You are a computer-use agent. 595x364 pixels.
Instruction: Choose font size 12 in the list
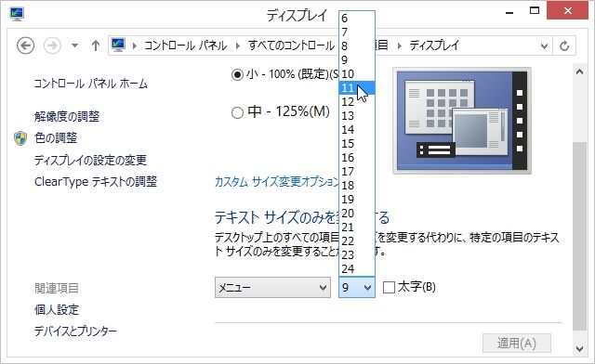(357, 101)
